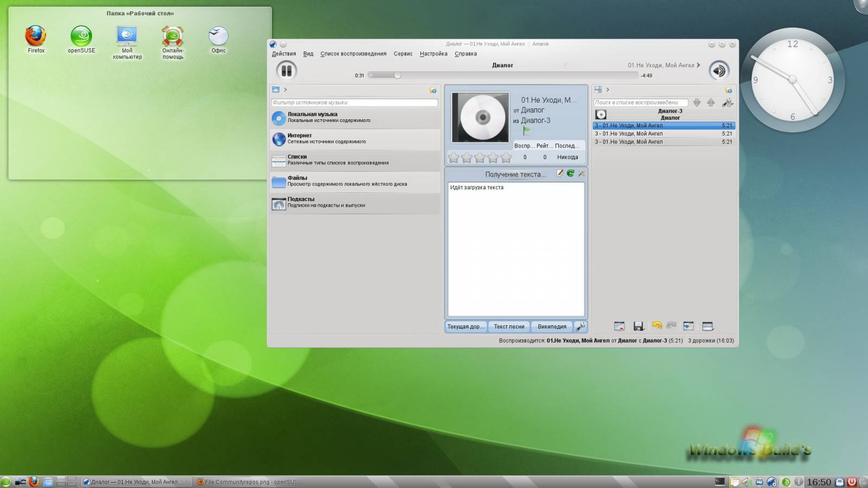Click the green flag under the album name
Image resolution: width=868 pixels, height=488 pixels.
click(x=526, y=131)
